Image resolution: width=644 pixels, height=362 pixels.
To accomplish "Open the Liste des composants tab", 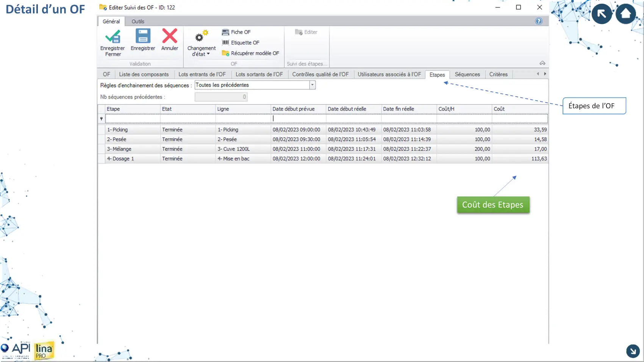I will pos(144,75).
